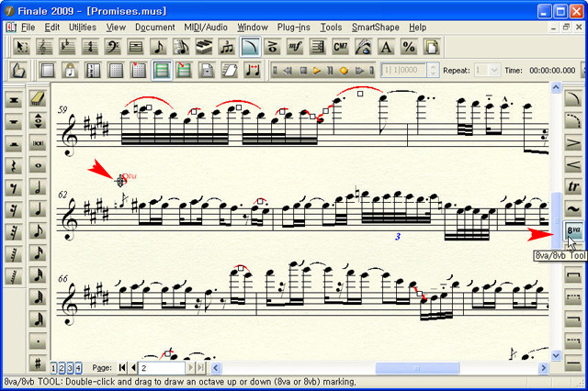Choose the quarter rest in rests palette
588x391 pixels.
pos(14,166)
